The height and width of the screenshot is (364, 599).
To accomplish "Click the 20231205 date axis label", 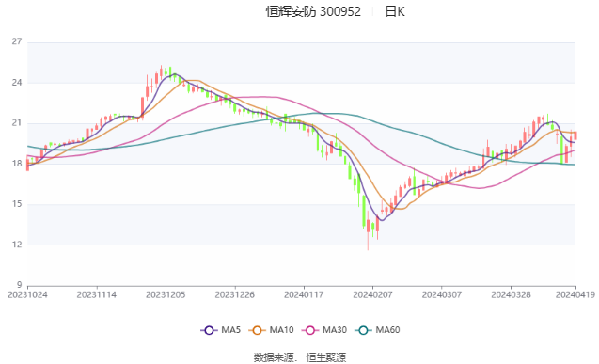I will click(166, 294).
